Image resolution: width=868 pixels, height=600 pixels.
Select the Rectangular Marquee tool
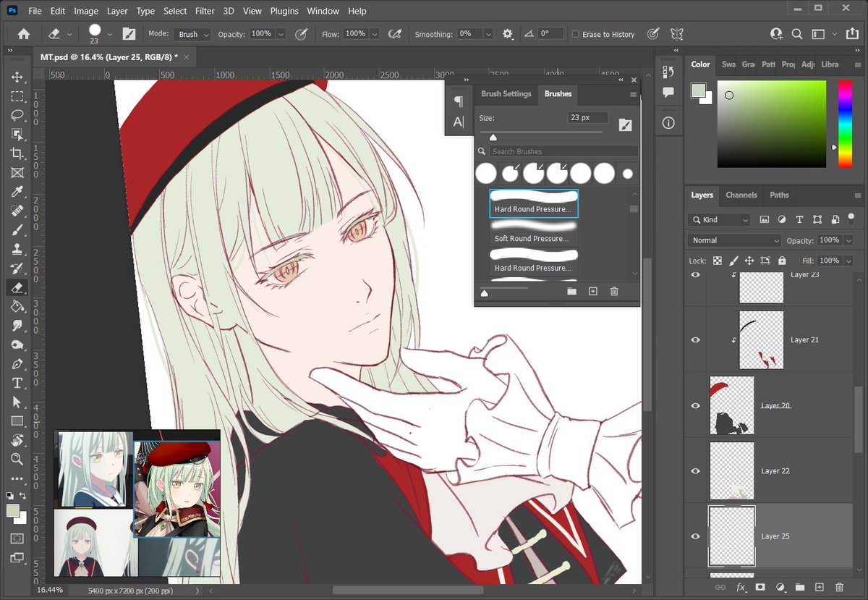[x=17, y=96]
